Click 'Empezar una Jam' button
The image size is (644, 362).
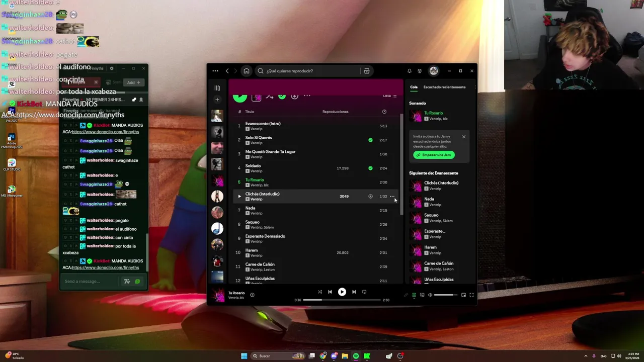click(x=434, y=155)
